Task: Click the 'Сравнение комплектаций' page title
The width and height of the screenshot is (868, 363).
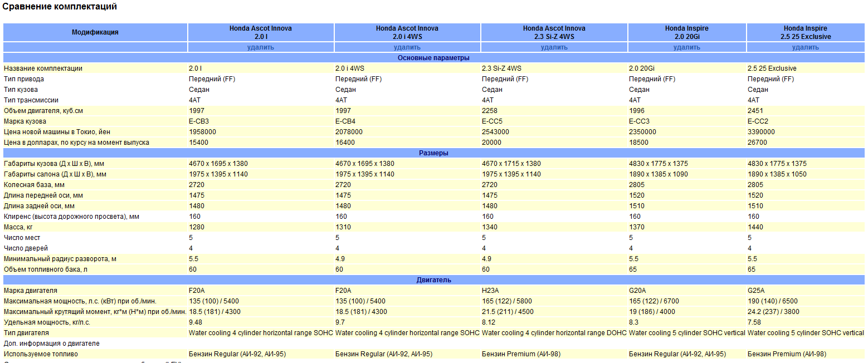Action: 60,7
